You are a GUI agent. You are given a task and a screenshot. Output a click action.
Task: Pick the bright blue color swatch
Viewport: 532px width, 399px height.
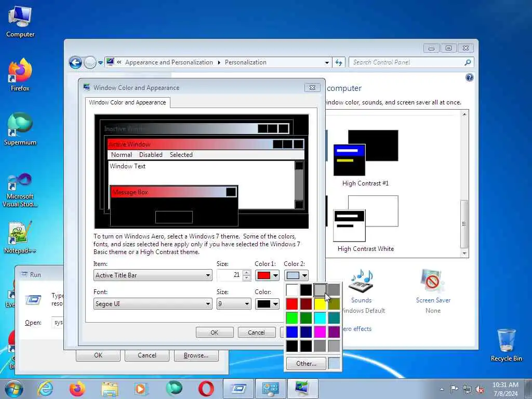coord(292,332)
